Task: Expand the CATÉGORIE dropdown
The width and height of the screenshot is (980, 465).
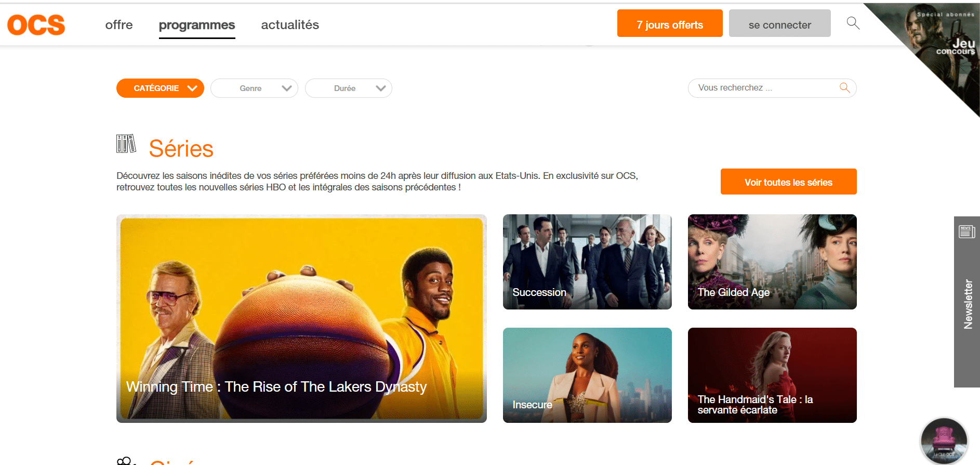Action: tap(160, 88)
